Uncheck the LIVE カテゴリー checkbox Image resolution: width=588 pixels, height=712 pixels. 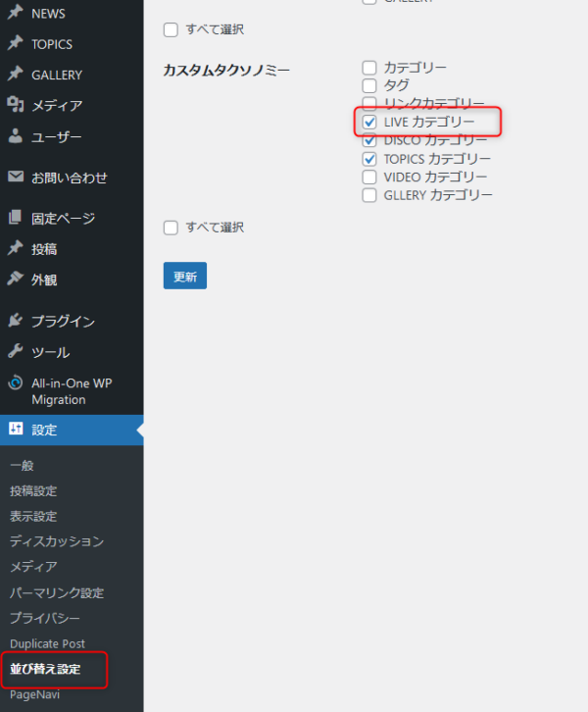[x=369, y=122]
